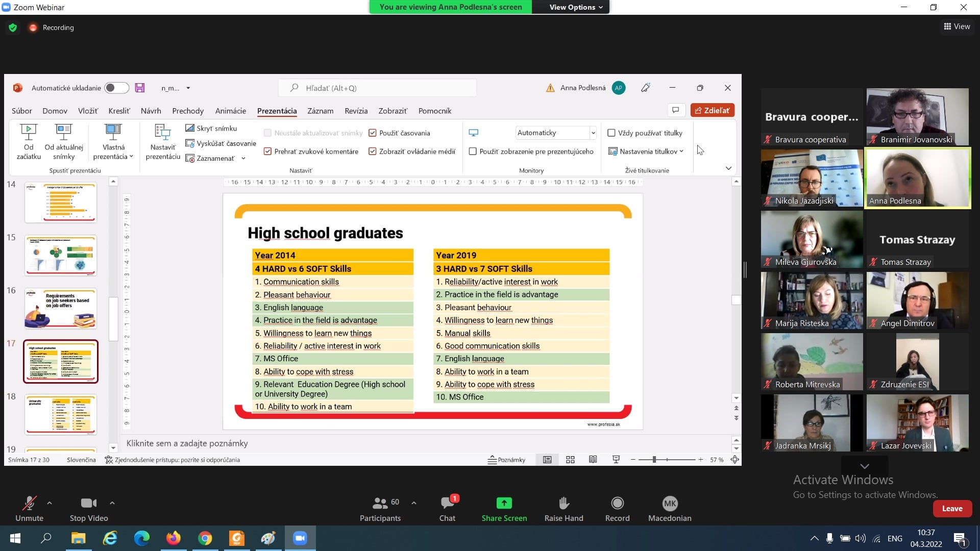The width and height of the screenshot is (980, 551).
Task: Open the Chat panel icon
Action: tap(447, 504)
